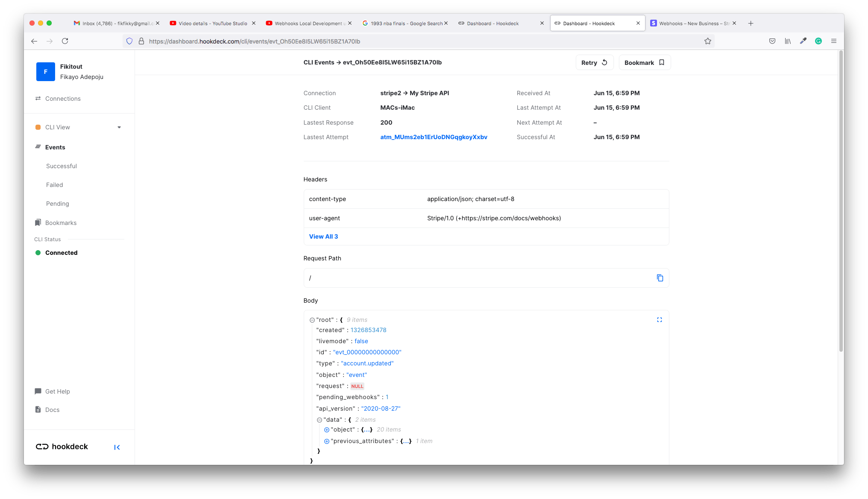Select the Pending events filter
The height and width of the screenshot is (499, 868).
[57, 204]
